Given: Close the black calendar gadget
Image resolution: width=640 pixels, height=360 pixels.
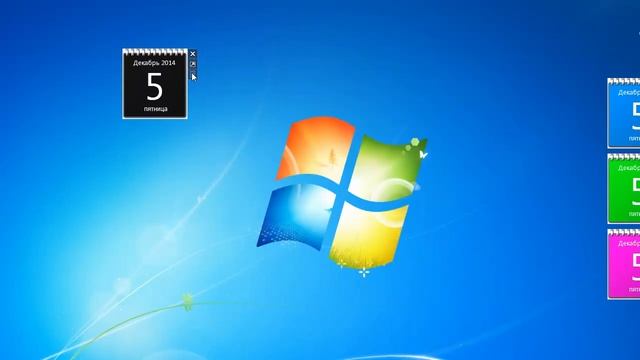Looking at the screenshot, I should coord(193,54).
